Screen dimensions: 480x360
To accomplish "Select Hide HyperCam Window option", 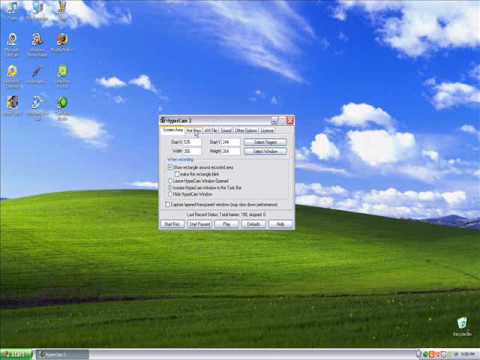I will pyautogui.click(x=170, y=194).
